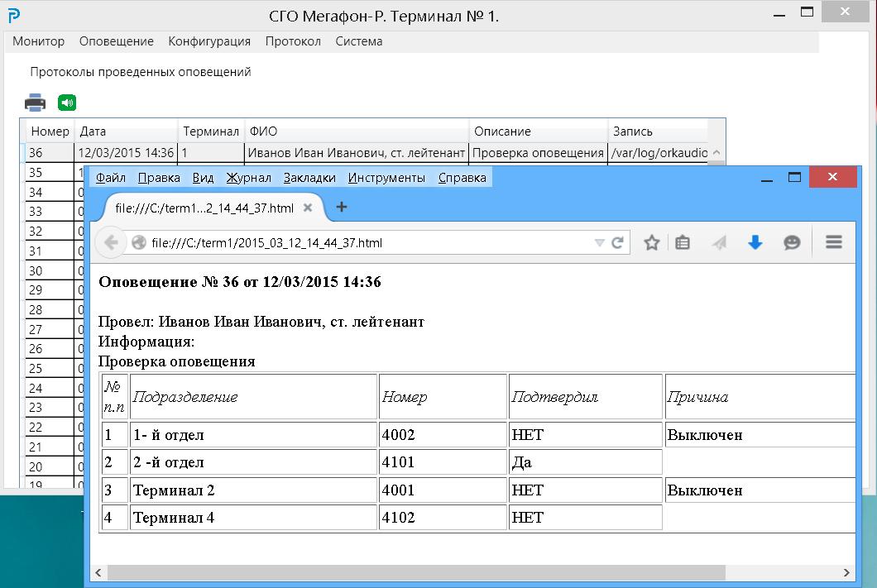Screen dimensions: 877x588
Task: Show bookmarks list icon in browser
Action: (683, 242)
